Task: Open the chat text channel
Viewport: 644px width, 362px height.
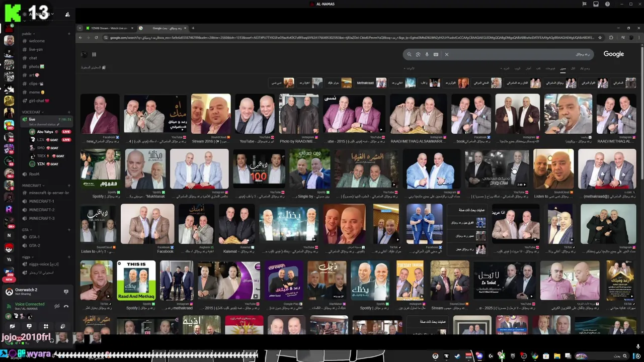Action: tap(45, 58)
